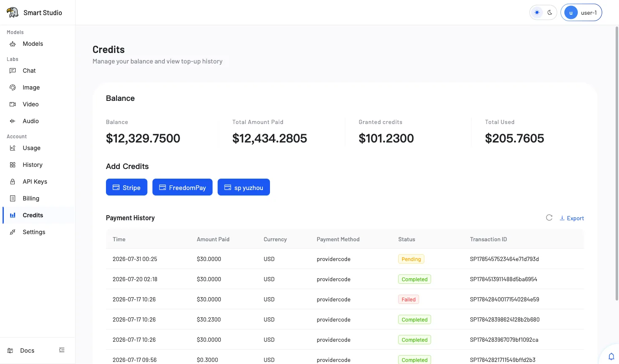Click the Usage chart icon in sidebar
Viewport: 619px width, 364px height.
point(13,148)
